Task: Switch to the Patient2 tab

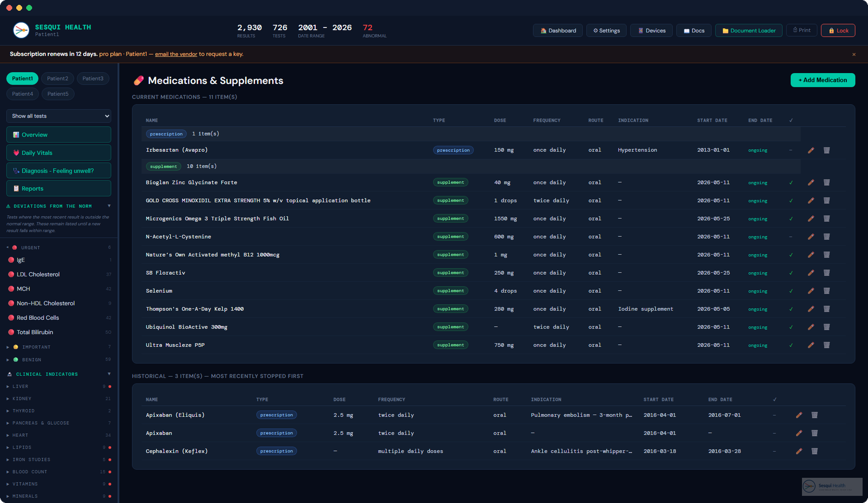Action: [58, 79]
